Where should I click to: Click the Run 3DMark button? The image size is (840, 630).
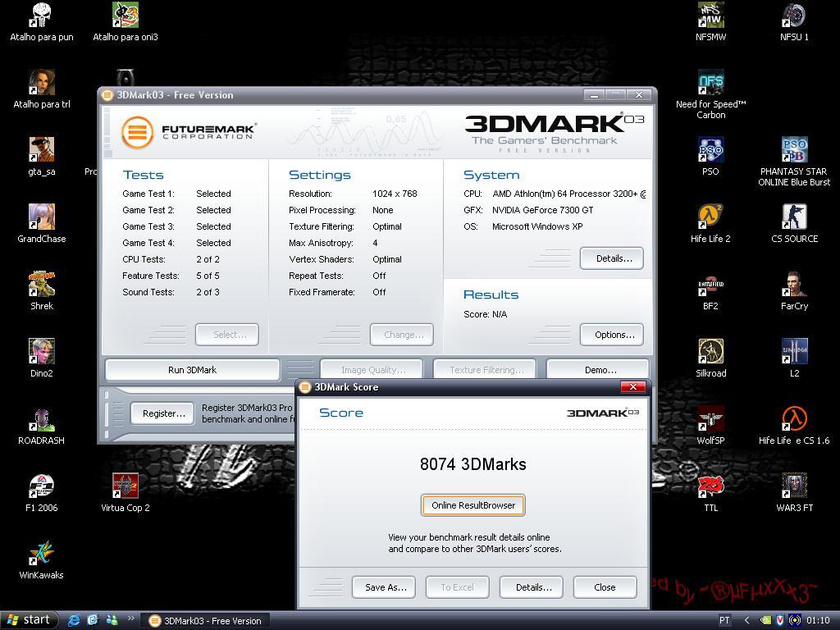click(192, 370)
